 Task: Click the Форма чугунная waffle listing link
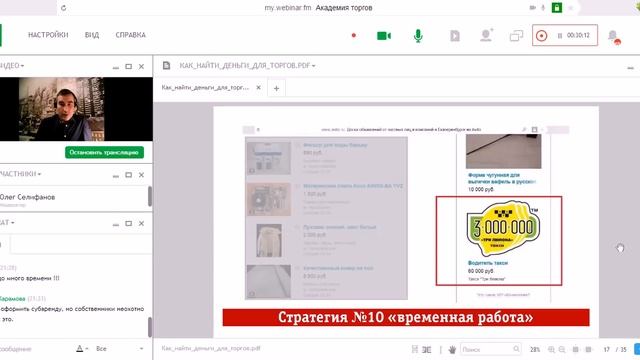502,178
